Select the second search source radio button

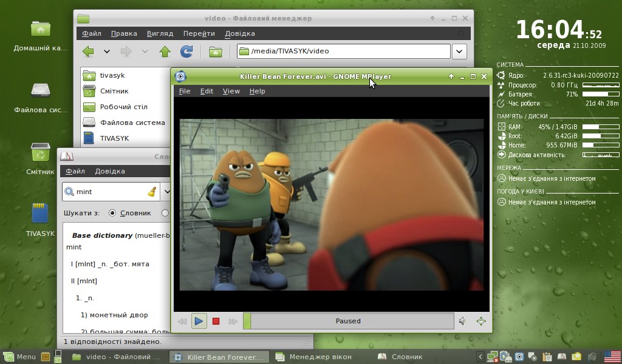(165, 213)
